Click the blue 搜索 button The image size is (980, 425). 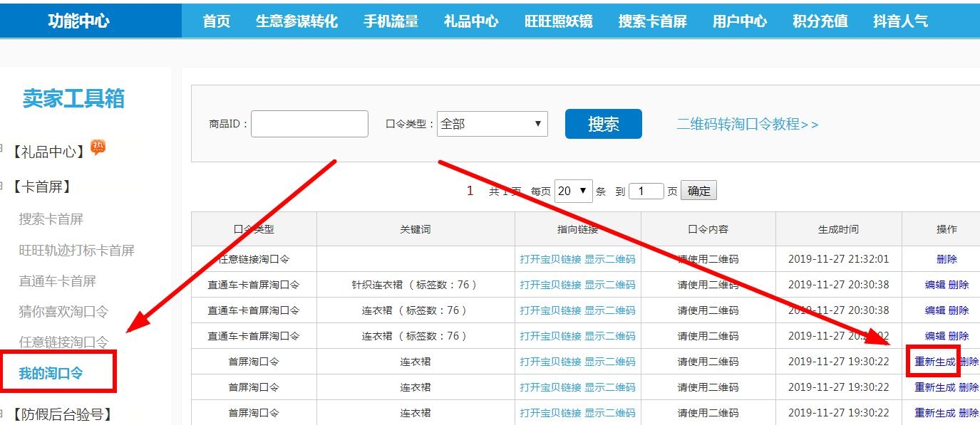(603, 124)
